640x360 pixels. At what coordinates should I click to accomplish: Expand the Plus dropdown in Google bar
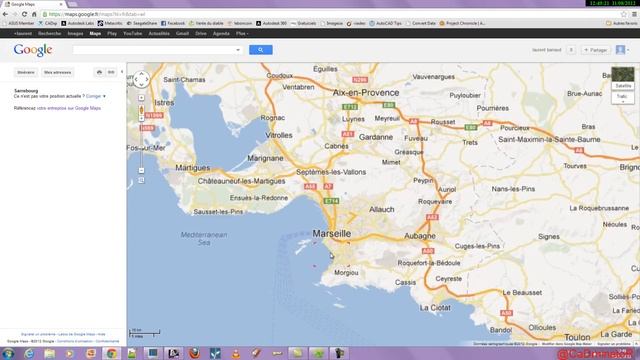[x=242, y=33]
